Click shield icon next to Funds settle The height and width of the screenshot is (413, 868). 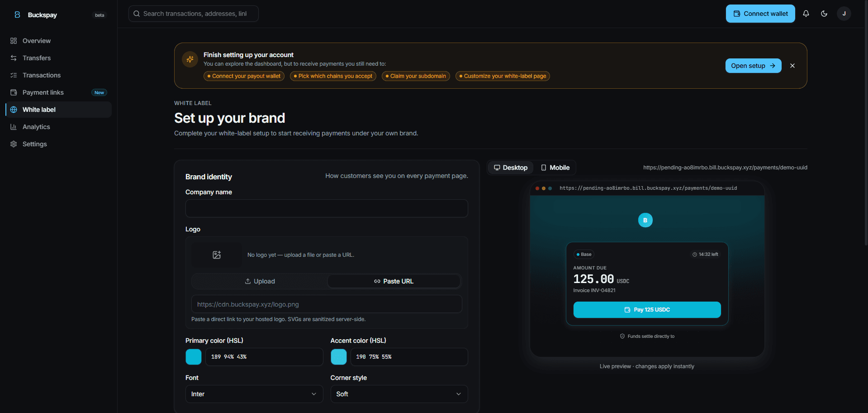[x=622, y=336]
